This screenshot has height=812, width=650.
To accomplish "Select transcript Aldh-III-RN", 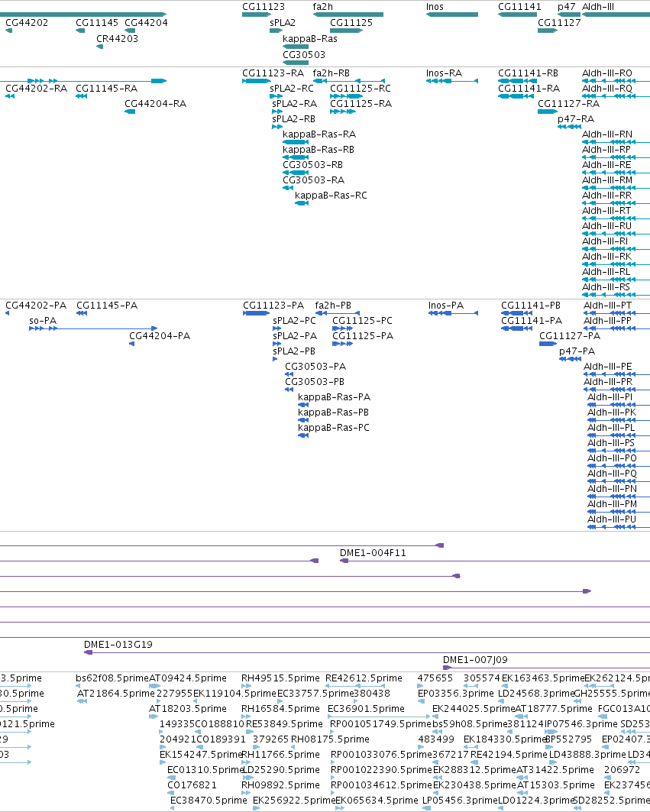I will [607, 134].
